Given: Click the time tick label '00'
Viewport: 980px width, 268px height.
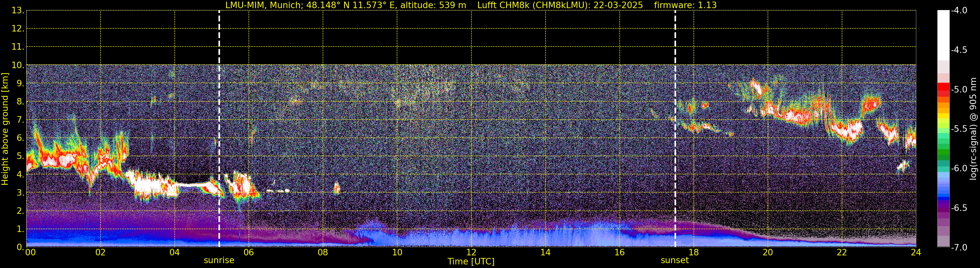Looking at the screenshot, I should pos(31,252).
